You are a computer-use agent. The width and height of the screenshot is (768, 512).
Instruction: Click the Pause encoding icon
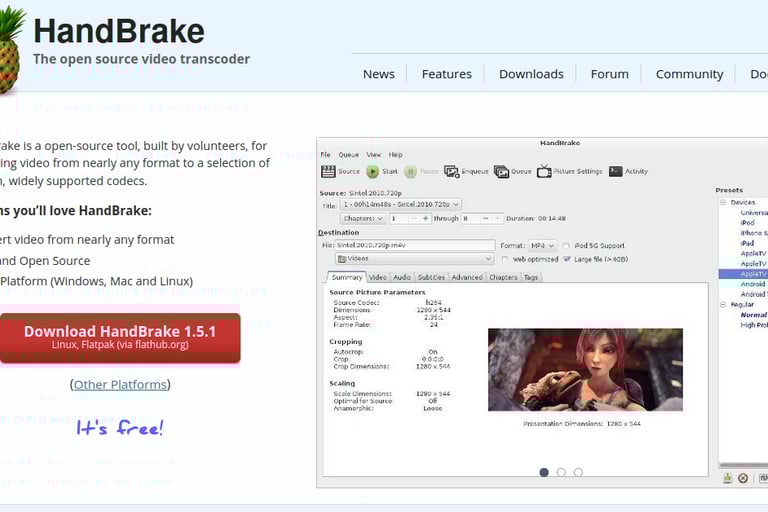click(410, 171)
